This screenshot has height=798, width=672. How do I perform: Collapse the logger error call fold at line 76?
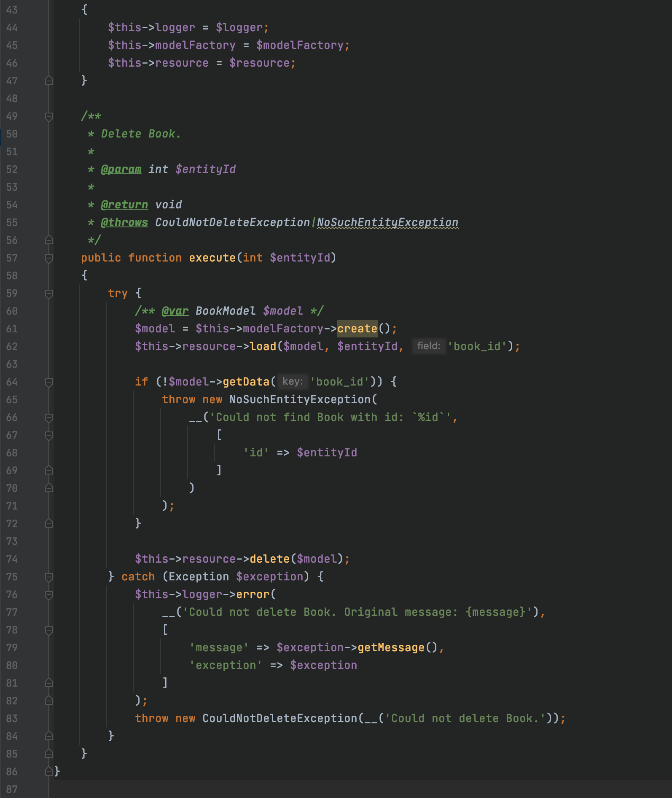click(x=49, y=595)
